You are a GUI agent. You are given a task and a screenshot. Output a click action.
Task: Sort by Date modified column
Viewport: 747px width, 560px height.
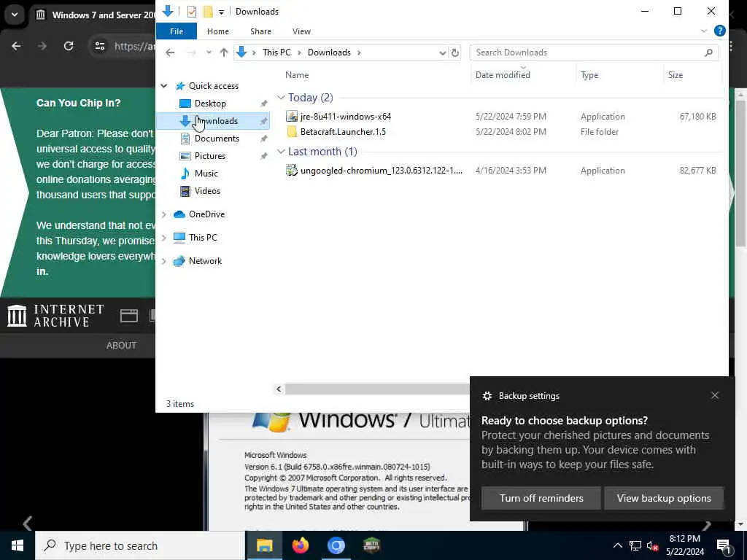pyautogui.click(x=503, y=75)
